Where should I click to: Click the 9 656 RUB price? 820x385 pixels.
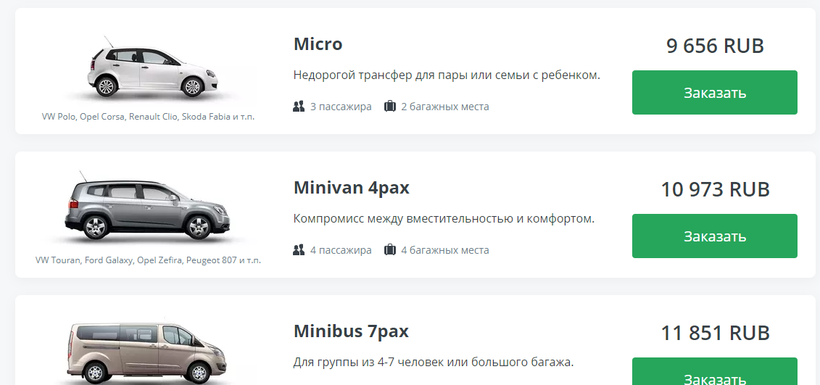[715, 46]
